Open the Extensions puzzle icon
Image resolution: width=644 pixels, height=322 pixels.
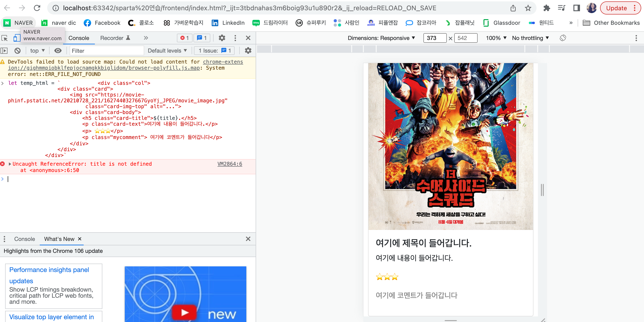pos(547,8)
